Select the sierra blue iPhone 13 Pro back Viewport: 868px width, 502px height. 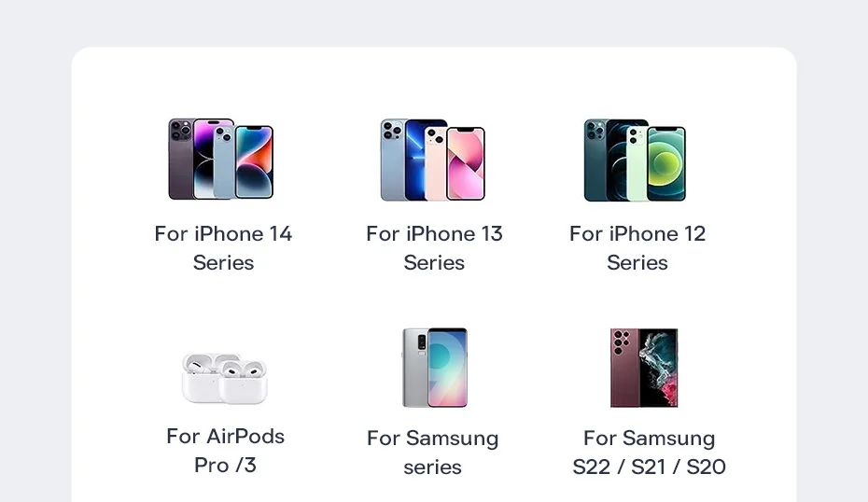click(x=393, y=160)
